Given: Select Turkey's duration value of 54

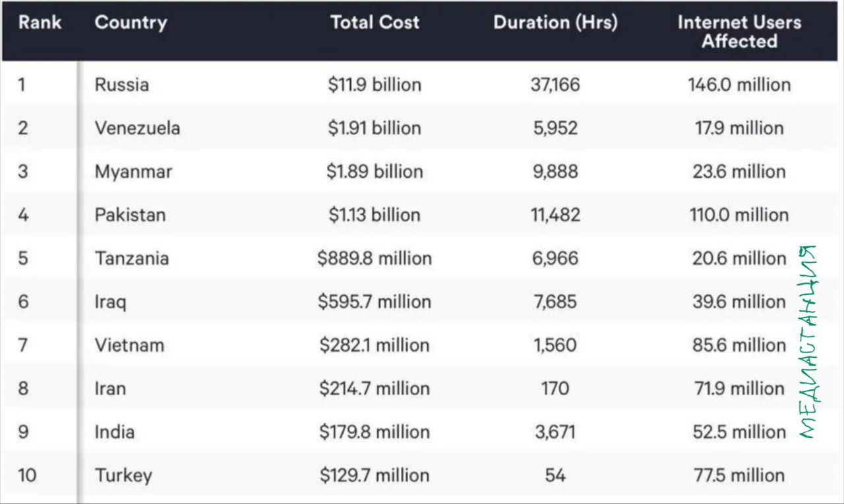Looking at the screenshot, I should click(555, 475).
